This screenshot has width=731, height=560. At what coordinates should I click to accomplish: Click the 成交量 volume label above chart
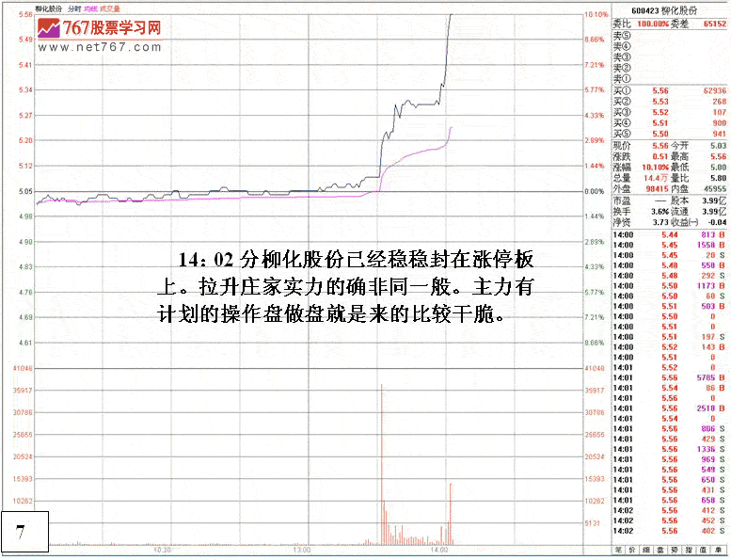click(x=110, y=8)
